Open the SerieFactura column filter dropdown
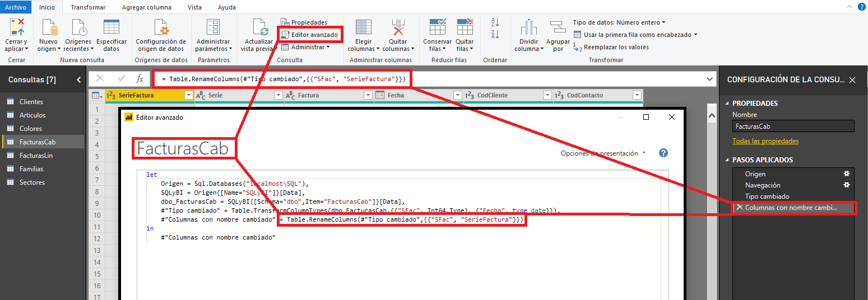 pyautogui.click(x=189, y=95)
